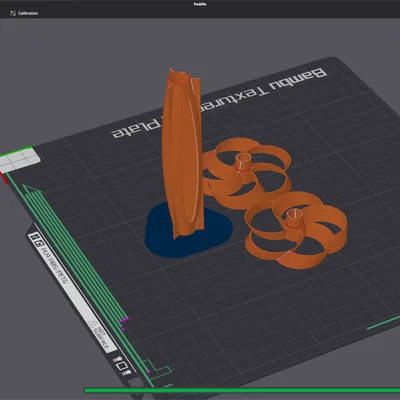
Task: Open the Calibration menu label
Action: coord(28,13)
